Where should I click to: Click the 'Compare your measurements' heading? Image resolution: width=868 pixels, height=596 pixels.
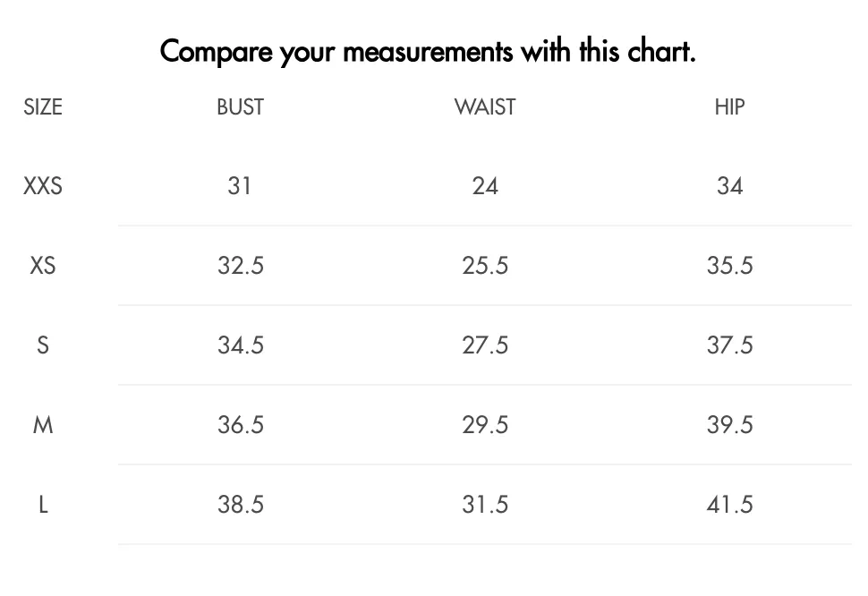pyautogui.click(x=428, y=52)
